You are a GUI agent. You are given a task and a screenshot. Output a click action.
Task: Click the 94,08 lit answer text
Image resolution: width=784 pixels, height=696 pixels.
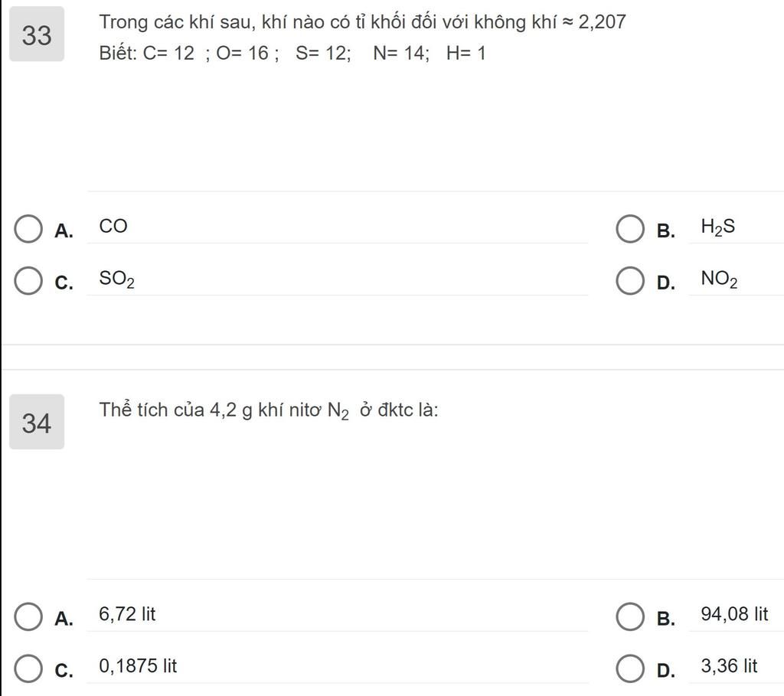click(x=734, y=614)
